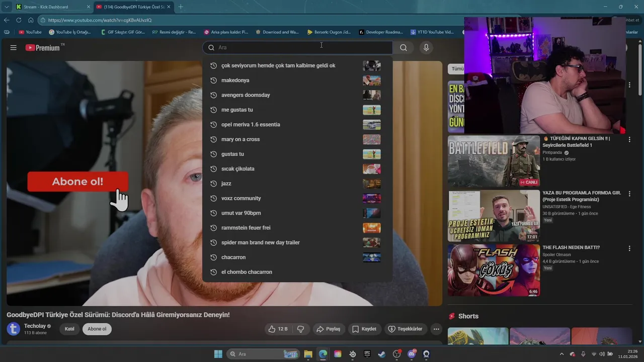This screenshot has width=644, height=362.
Task: Open the Developer Roadma... bookmark
Action: pyautogui.click(x=381, y=32)
